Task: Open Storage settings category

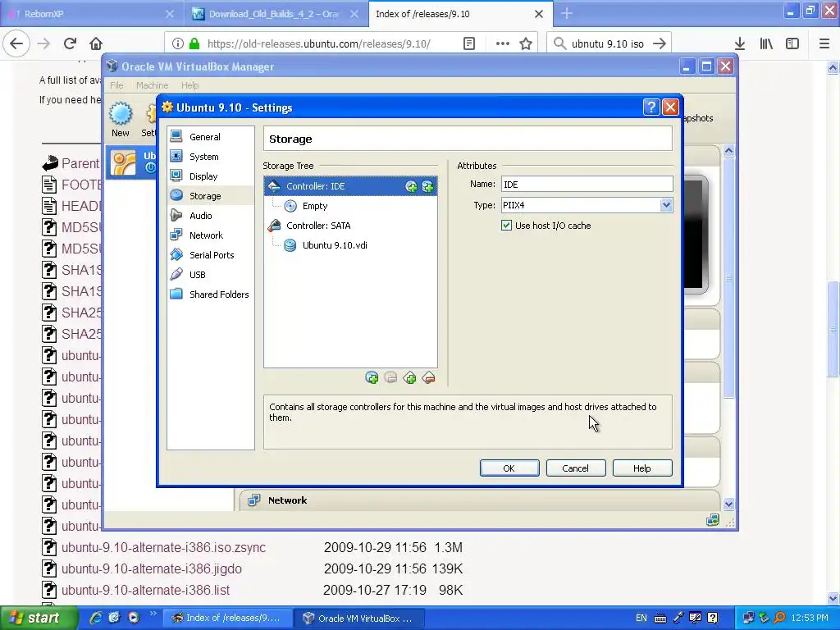Action: (x=210, y=196)
